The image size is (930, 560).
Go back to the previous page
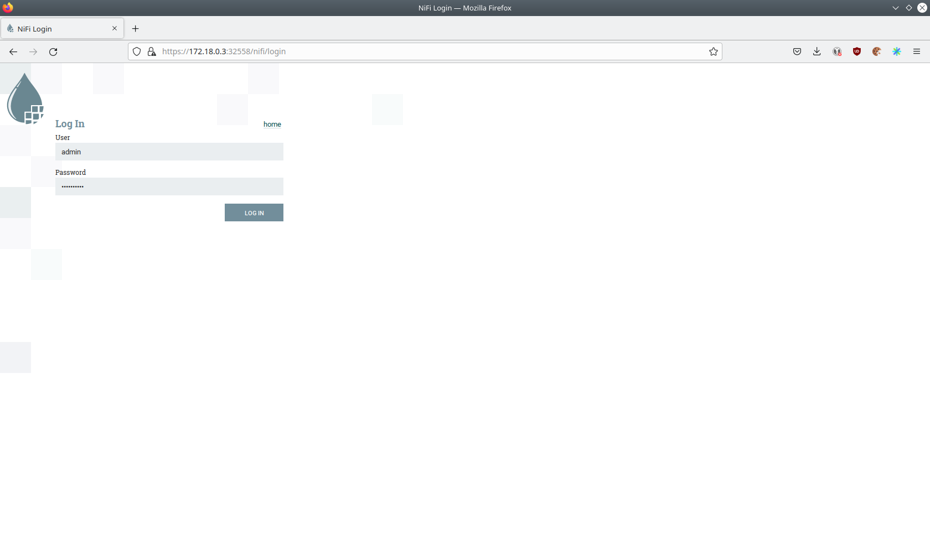13,51
